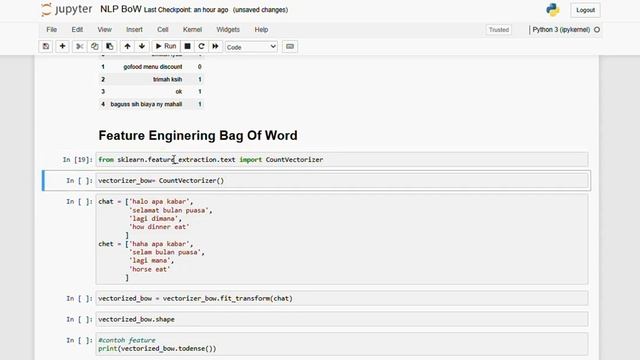Click the In [19] prompt label
The height and width of the screenshot is (360, 640).
click(78, 160)
